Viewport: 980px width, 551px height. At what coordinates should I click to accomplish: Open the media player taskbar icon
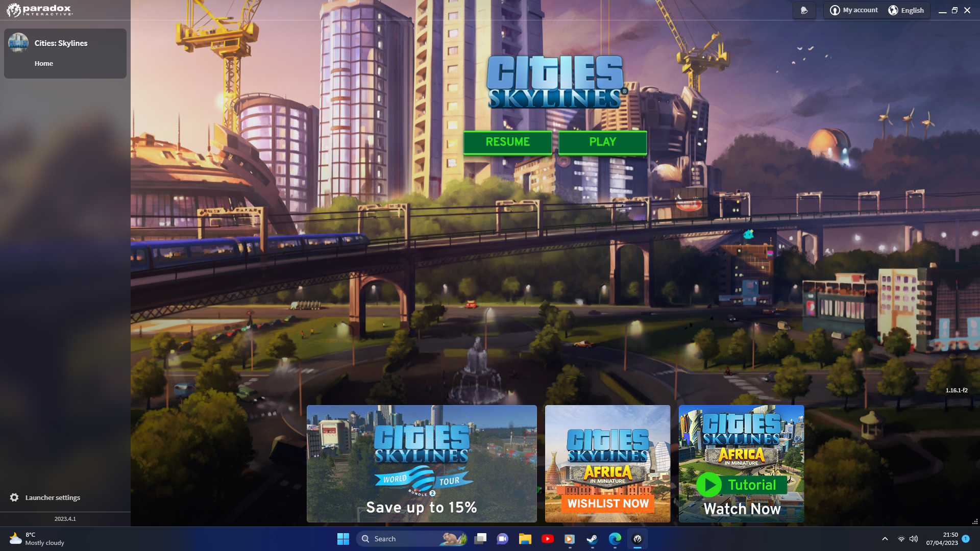[x=570, y=539]
